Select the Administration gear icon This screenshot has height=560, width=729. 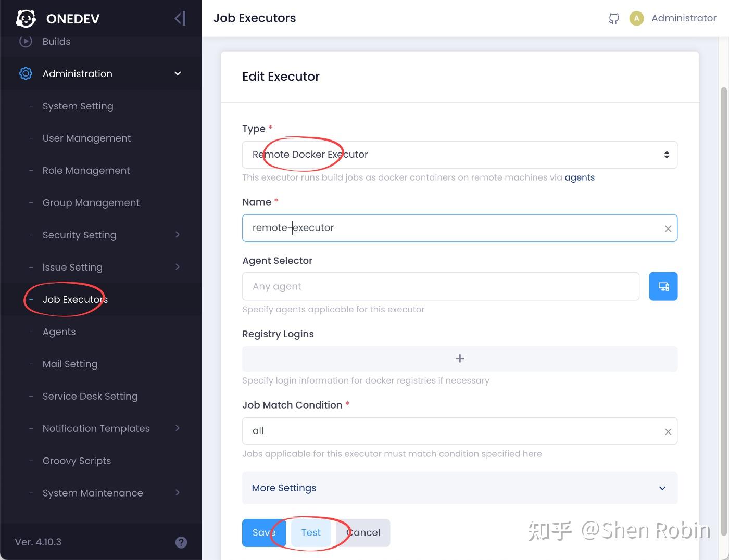[x=26, y=73]
